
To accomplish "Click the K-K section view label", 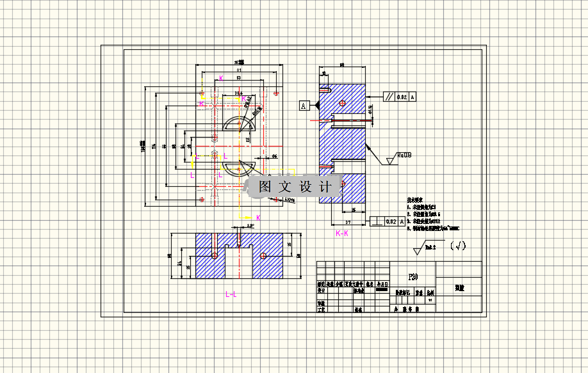I will pyautogui.click(x=342, y=234).
